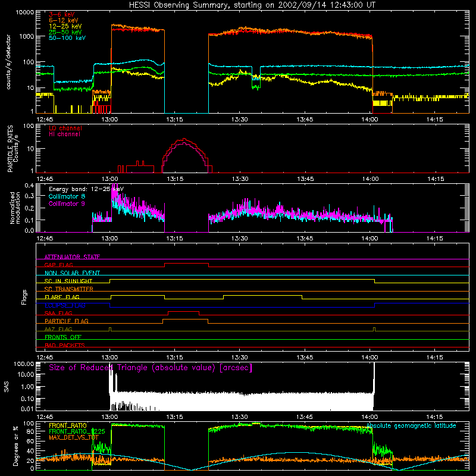The height and width of the screenshot is (476, 476).
Task: Select the red '3-6 keV' legend entry
Action: tap(62, 14)
